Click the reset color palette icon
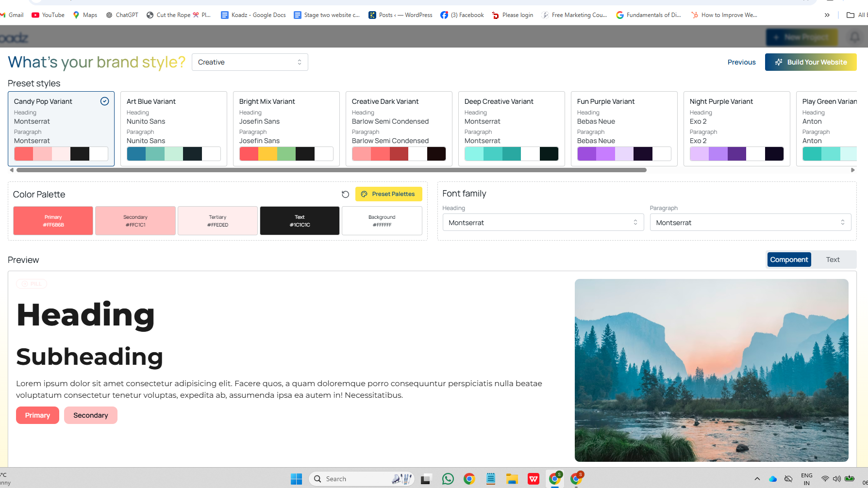868x488 pixels. [x=345, y=194]
